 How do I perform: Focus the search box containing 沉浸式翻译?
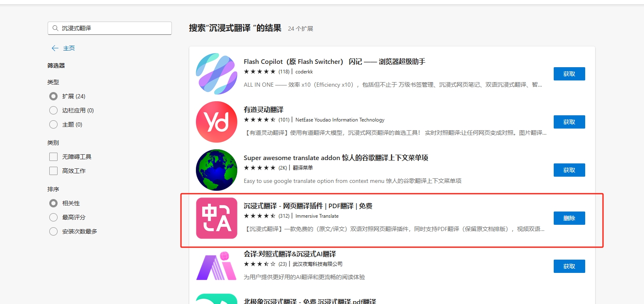pos(110,28)
